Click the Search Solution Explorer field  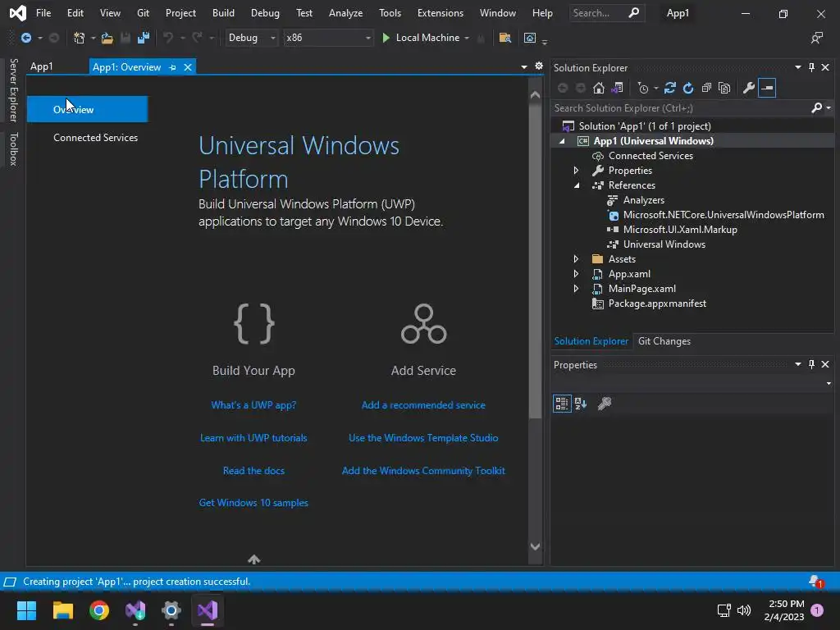point(682,108)
